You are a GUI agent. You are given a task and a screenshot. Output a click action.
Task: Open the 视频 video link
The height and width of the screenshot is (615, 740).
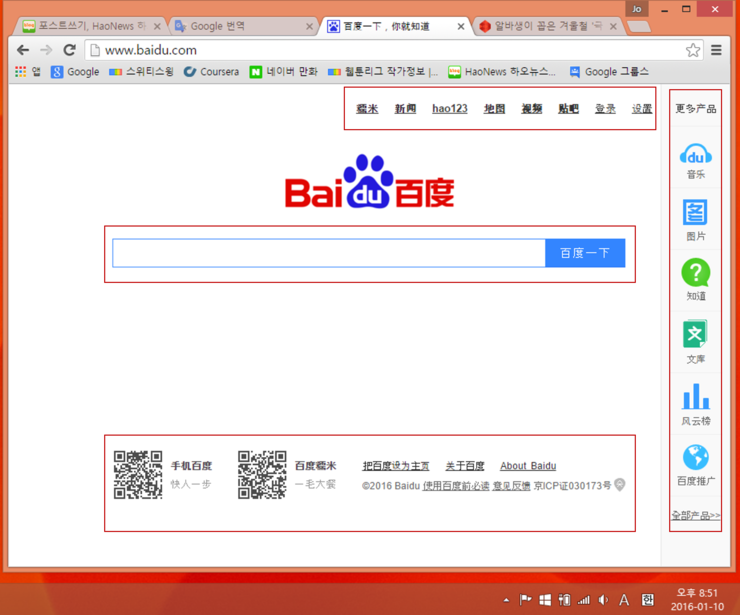click(532, 109)
